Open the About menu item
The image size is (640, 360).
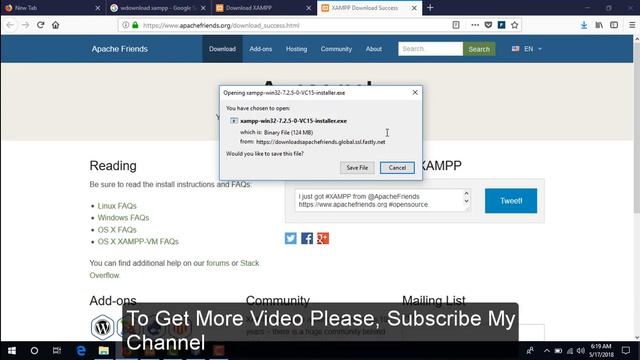[x=373, y=49]
